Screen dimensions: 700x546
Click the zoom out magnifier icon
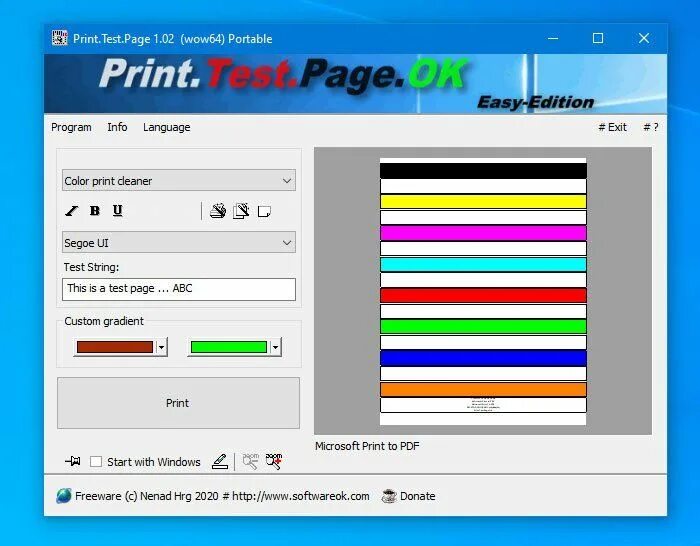250,461
